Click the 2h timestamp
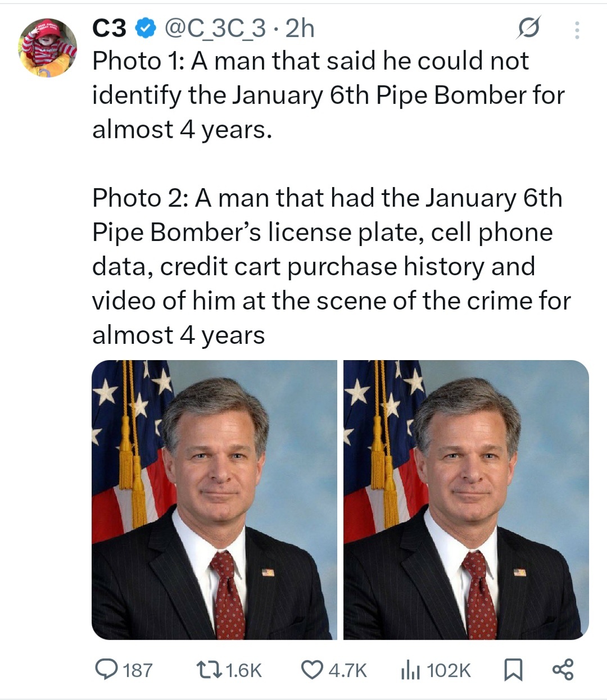 point(300,28)
